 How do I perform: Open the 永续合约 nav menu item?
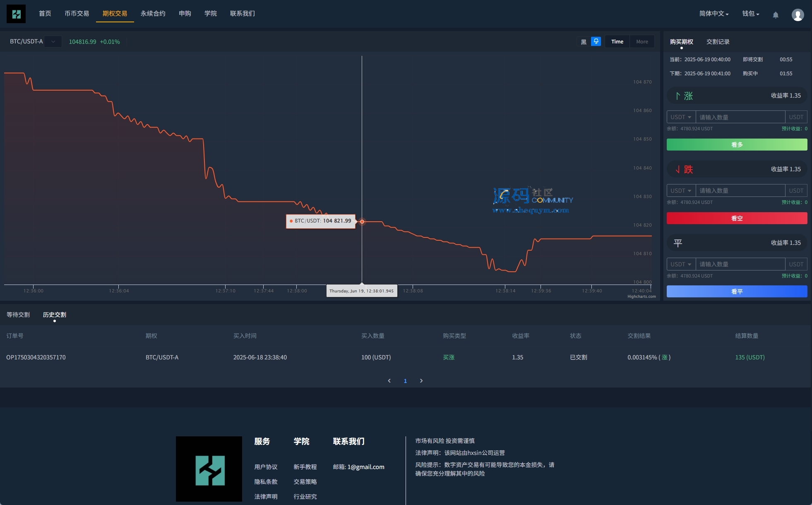click(153, 14)
